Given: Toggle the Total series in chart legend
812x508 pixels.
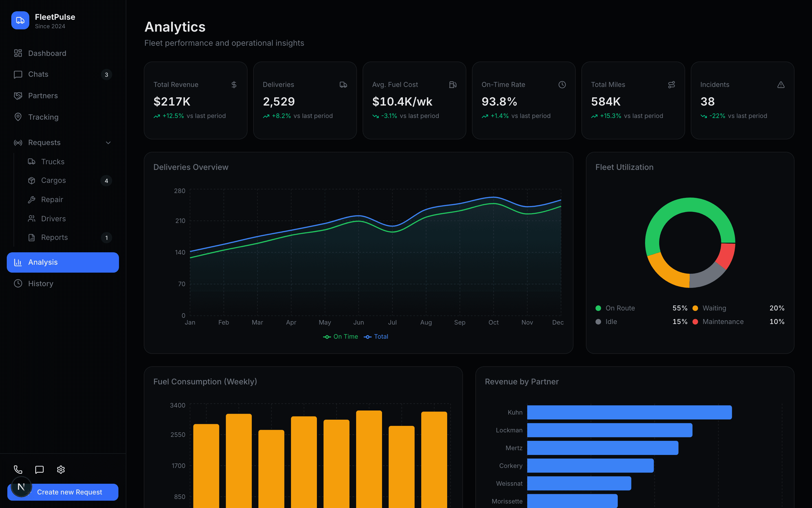Looking at the screenshot, I should (376, 337).
